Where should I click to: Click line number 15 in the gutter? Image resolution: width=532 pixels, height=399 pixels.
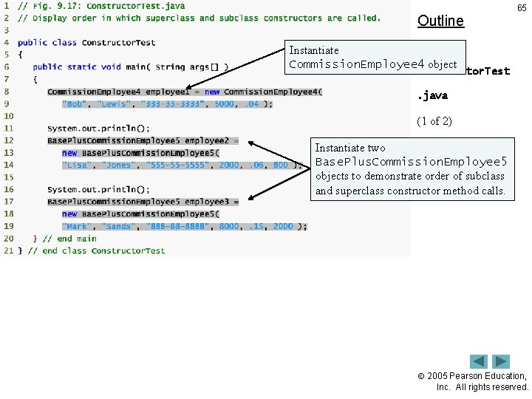[8, 177]
